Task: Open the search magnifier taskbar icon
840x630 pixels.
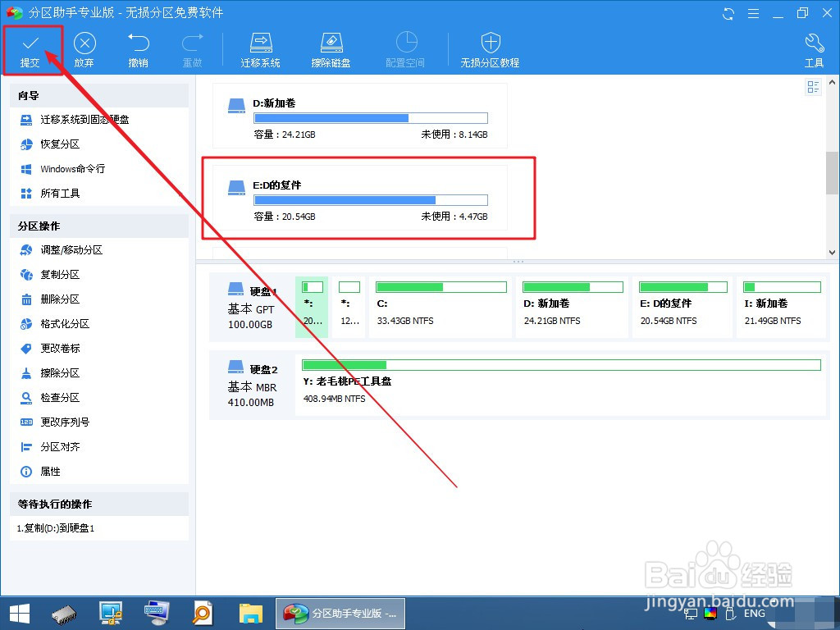Action: point(203,614)
